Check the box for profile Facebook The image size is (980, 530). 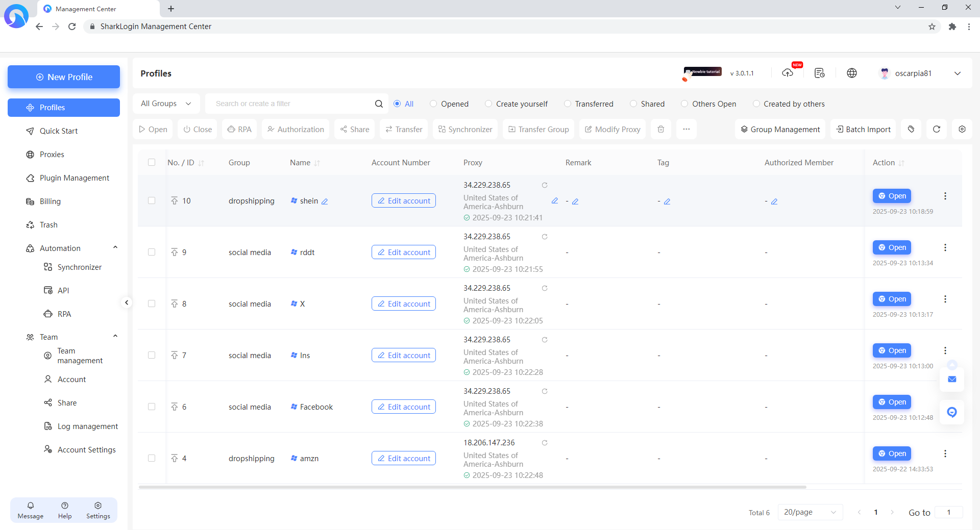pos(152,407)
